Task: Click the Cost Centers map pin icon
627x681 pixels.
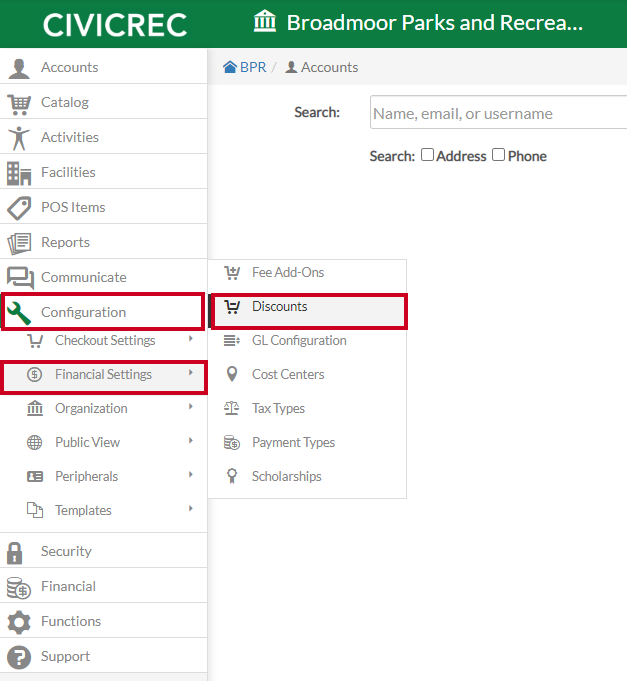Action: (x=232, y=374)
